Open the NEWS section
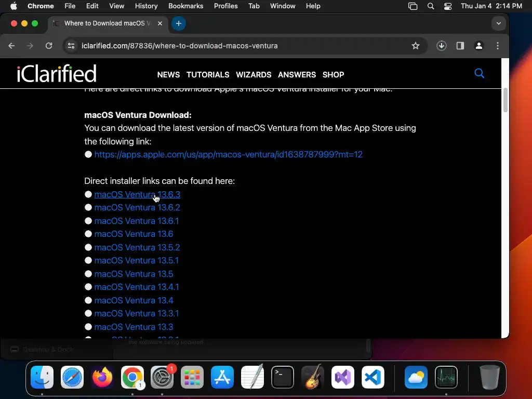This screenshot has width=532, height=399. (168, 75)
